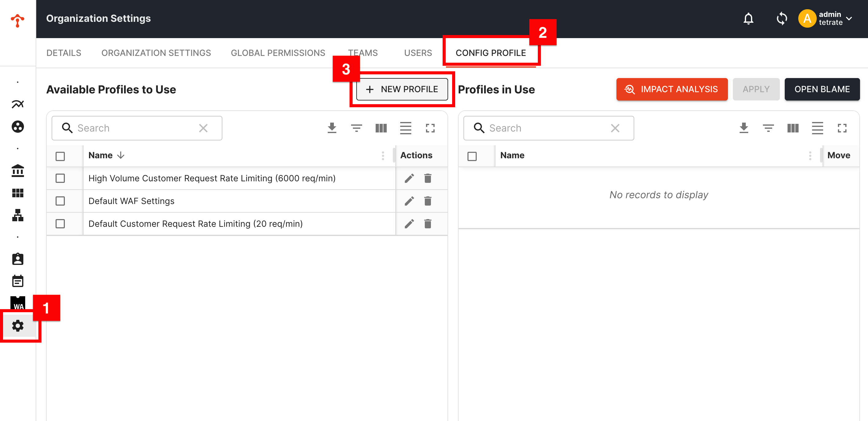Viewport: 868px width, 421px height.
Task: Edit Default Customer Request Rate Limiting profile
Action: click(409, 224)
